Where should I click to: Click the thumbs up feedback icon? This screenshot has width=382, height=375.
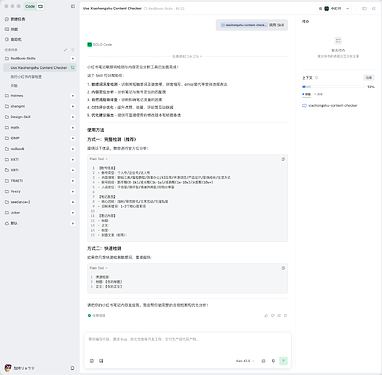tap(266, 315)
